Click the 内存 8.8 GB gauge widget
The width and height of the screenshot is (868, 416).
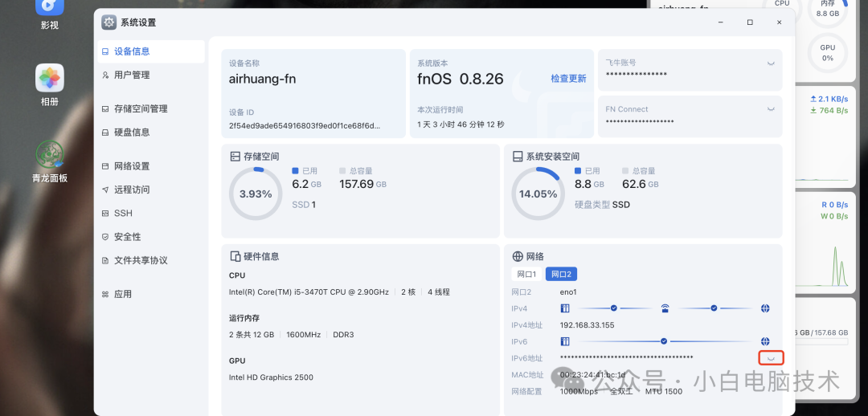tap(828, 8)
